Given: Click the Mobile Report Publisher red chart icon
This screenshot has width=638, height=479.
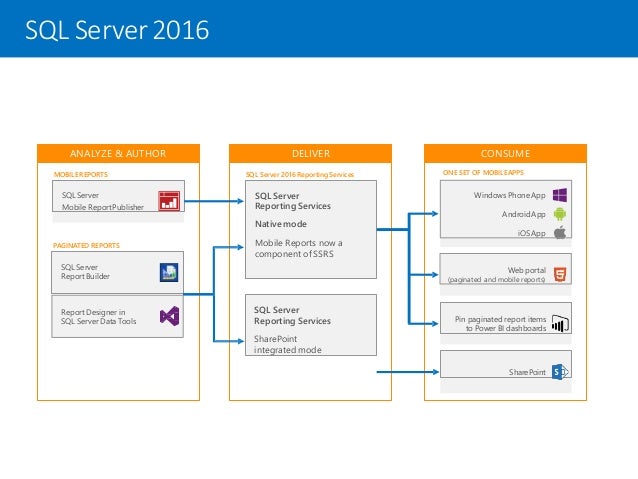Looking at the screenshot, I should [169, 201].
